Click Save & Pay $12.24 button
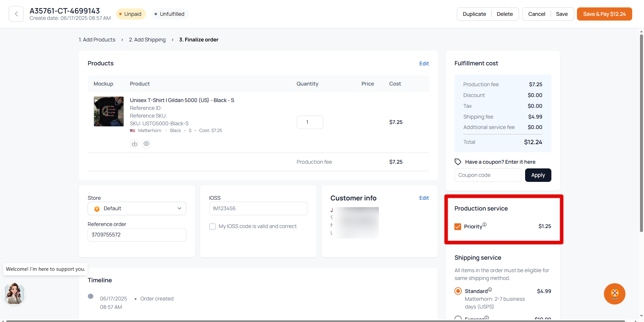 tap(604, 14)
